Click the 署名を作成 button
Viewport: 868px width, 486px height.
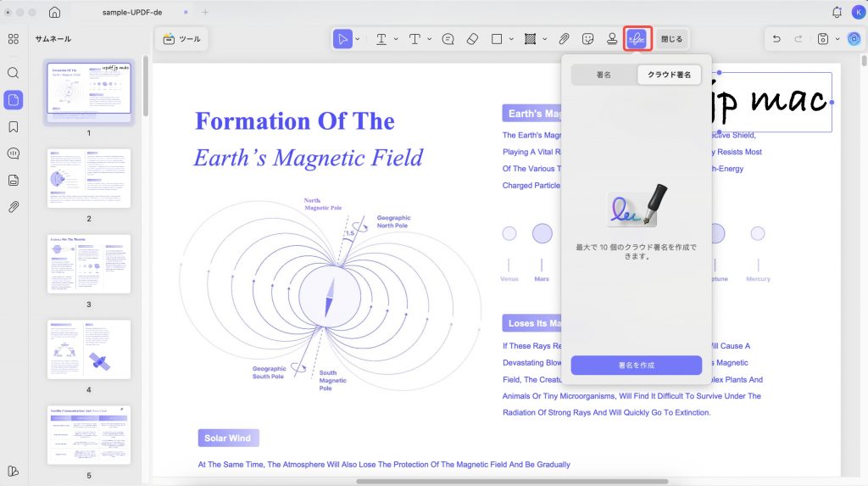pyautogui.click(x=636, y=366)
